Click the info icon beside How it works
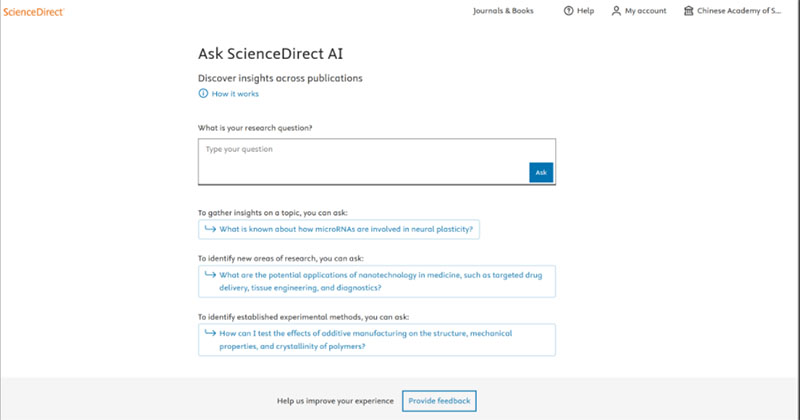Image resolution: width=800 pixels, height=420 pixels. [202, 93]
